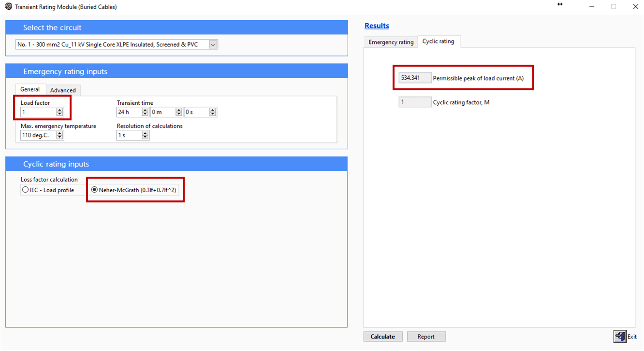Click Permissible peak of load current field
This screenshot has height=351, width=644.
click(x=415, y=78)
